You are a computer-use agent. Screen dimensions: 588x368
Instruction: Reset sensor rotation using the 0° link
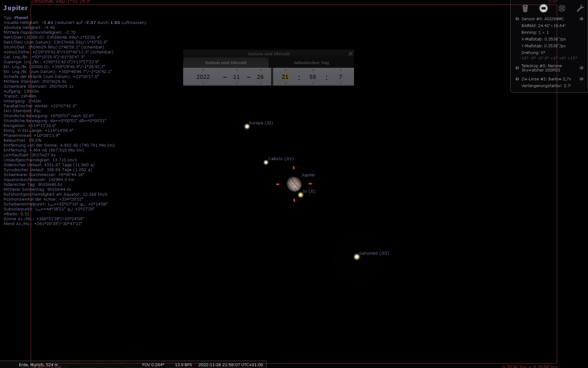point(547,58)
